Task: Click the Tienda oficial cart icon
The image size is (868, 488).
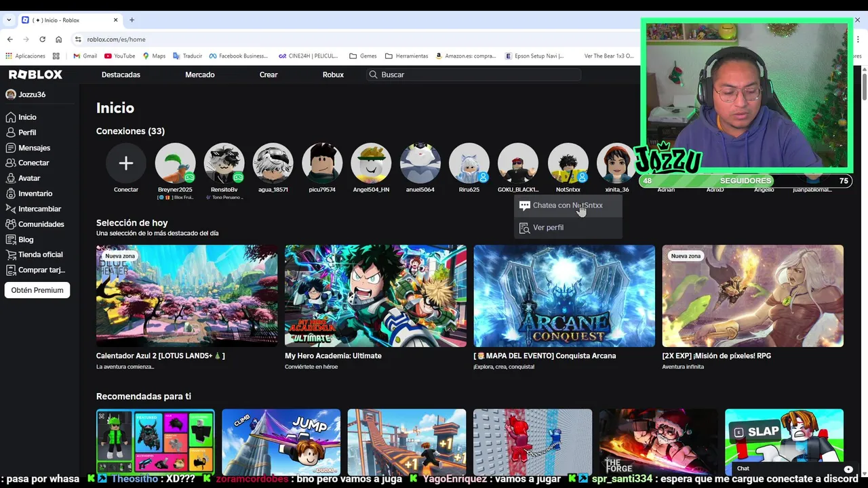Action: pyautogui.click(x=11, y=254)
